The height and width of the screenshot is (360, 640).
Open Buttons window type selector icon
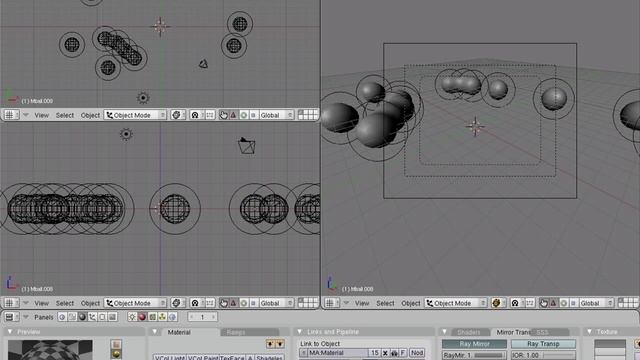[11, 317]
